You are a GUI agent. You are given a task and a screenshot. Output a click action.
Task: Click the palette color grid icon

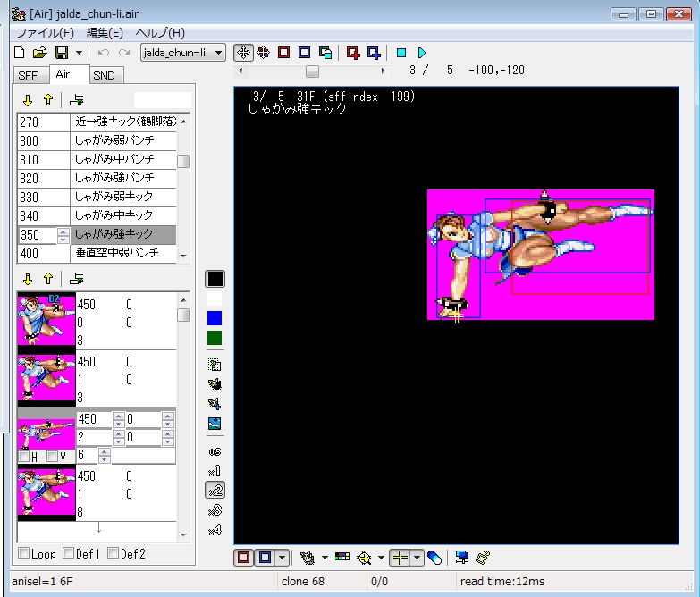342,557
